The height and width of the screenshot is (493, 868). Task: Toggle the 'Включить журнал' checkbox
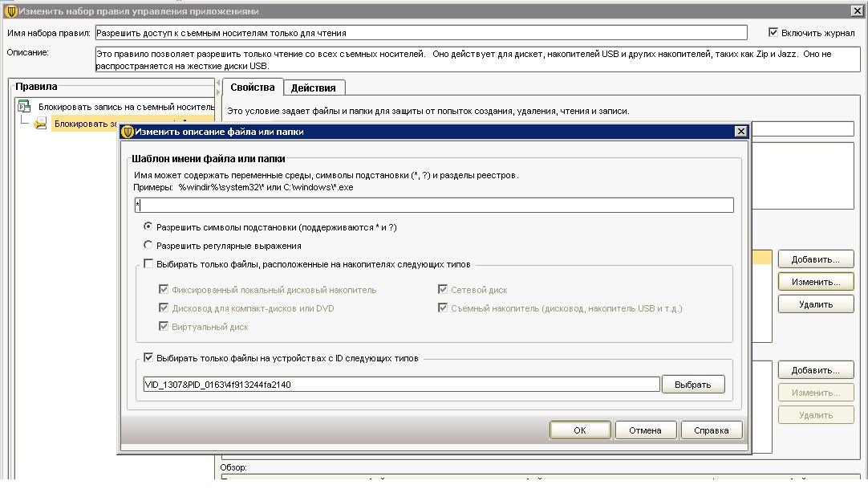coord(773,33)
